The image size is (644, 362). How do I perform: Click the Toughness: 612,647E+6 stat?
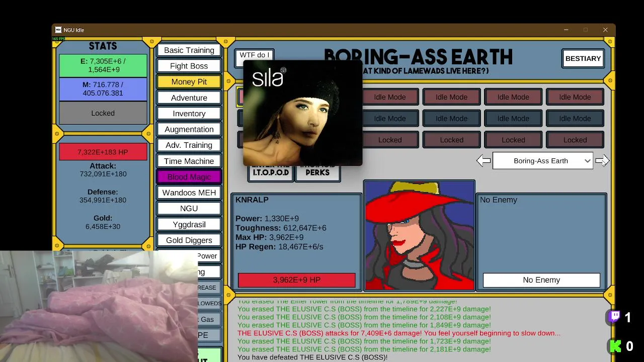pyautogui.click(x=281, y=228)
